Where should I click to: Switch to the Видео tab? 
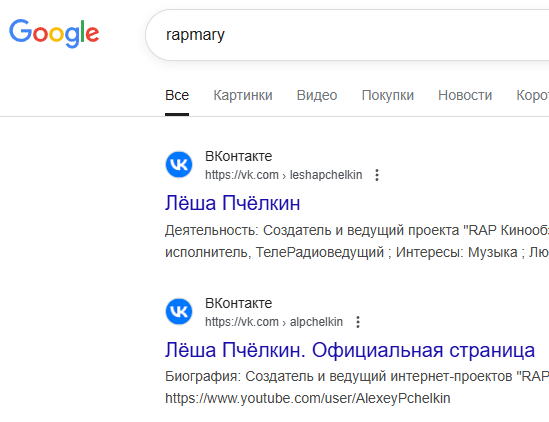click(317, 96)
